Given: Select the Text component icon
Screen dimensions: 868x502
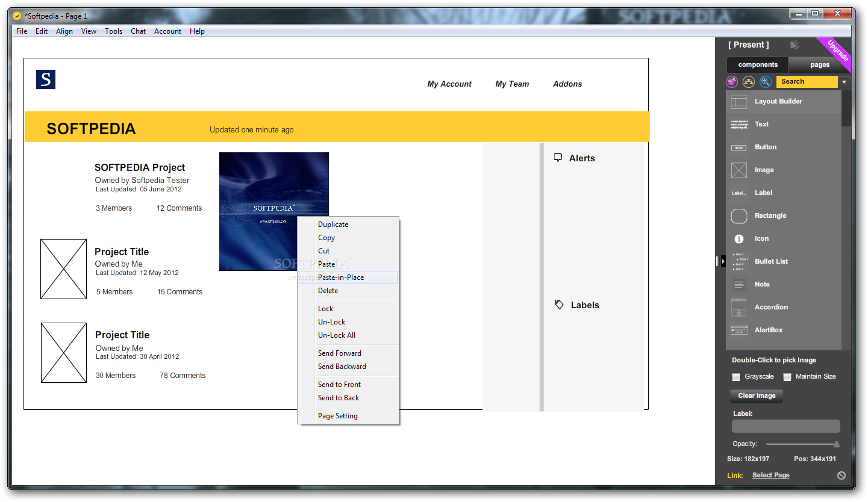Looking at the screenshot, I should (739, 125).
